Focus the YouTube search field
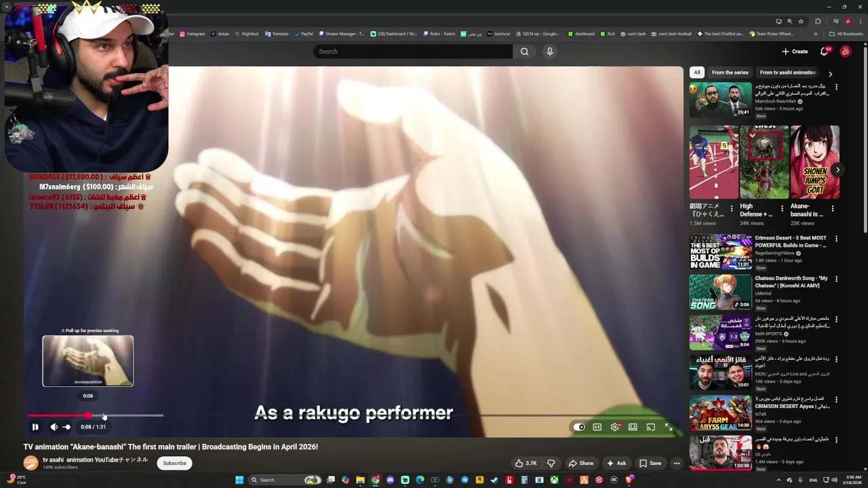 (413, 52)
